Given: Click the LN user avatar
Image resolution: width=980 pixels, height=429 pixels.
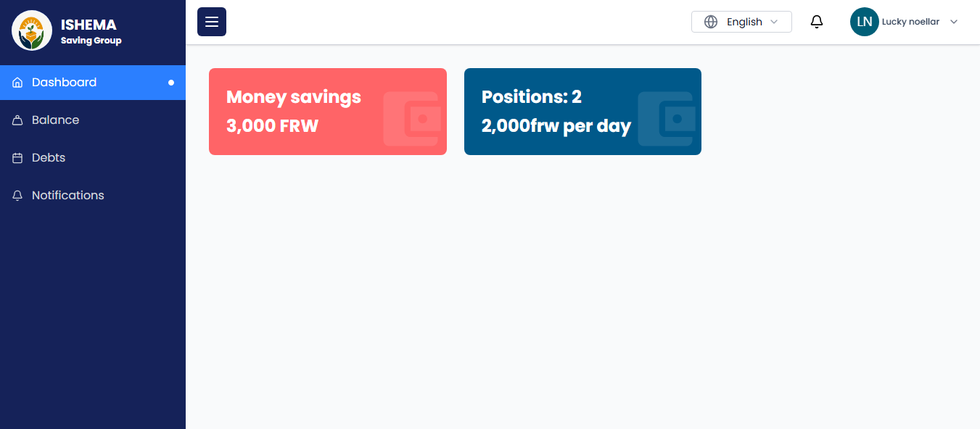Looking at the screenshot, I should click(864, 22).
